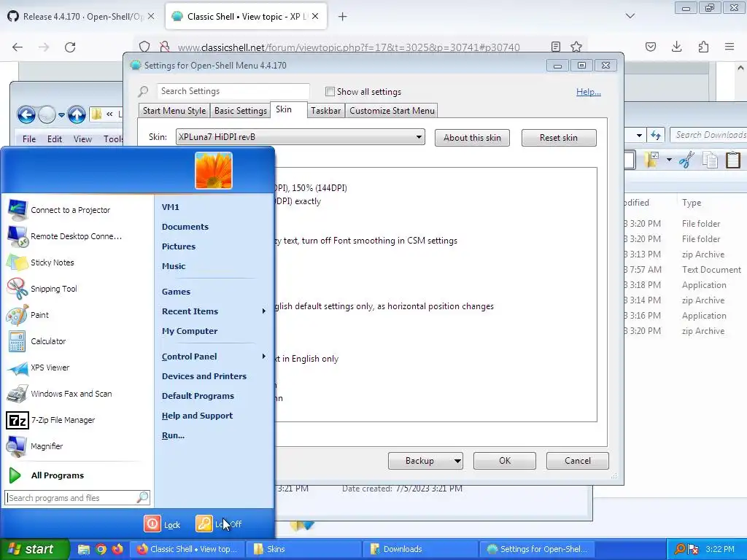
Task: Switch to Taskbar tab
Action: coord(326,111)
